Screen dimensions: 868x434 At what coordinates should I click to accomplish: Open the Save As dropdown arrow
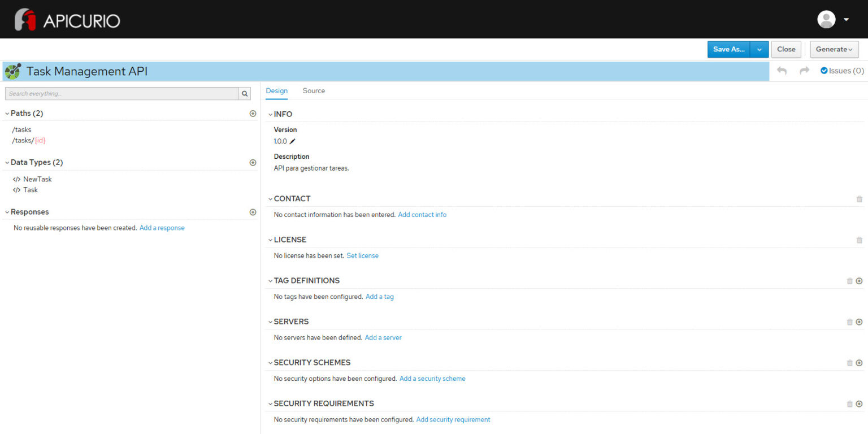coord(759,49)
